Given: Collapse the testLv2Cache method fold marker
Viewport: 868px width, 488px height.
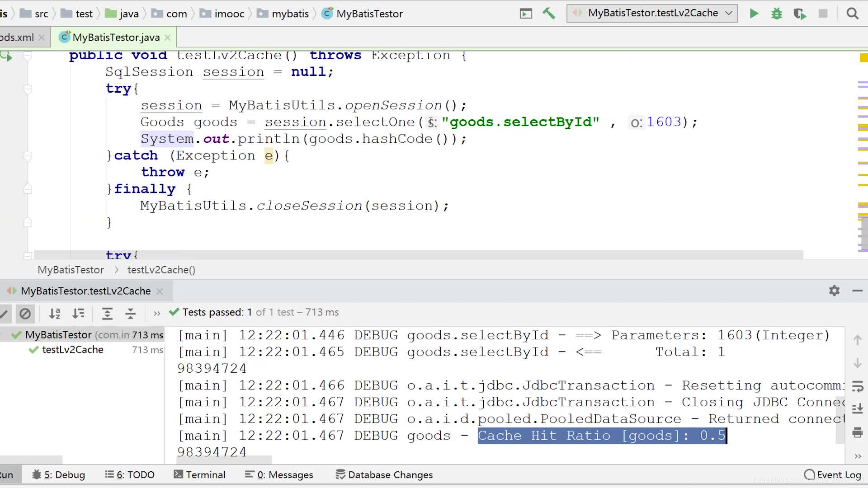Looking at the screenshot, I should 28,56.
